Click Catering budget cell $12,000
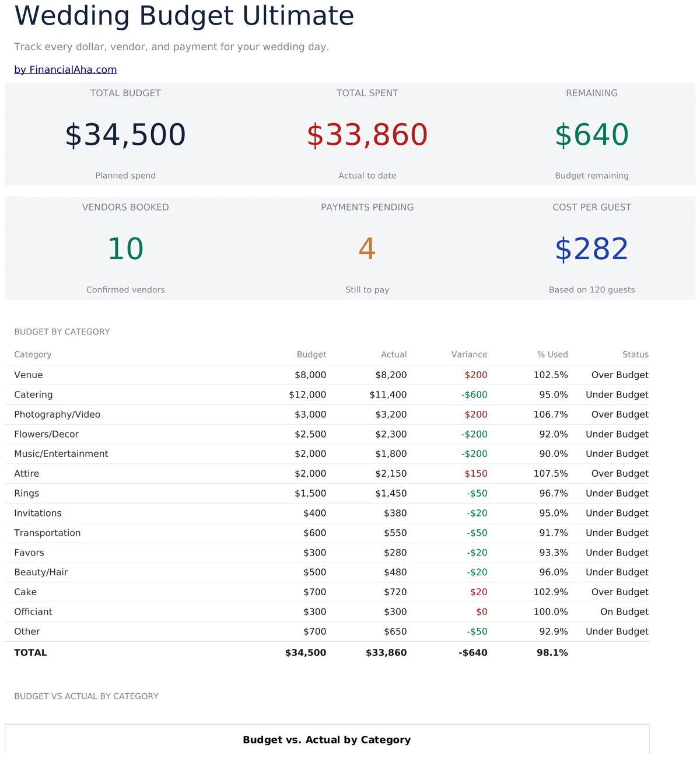700x758 pixels. point(307,394)
